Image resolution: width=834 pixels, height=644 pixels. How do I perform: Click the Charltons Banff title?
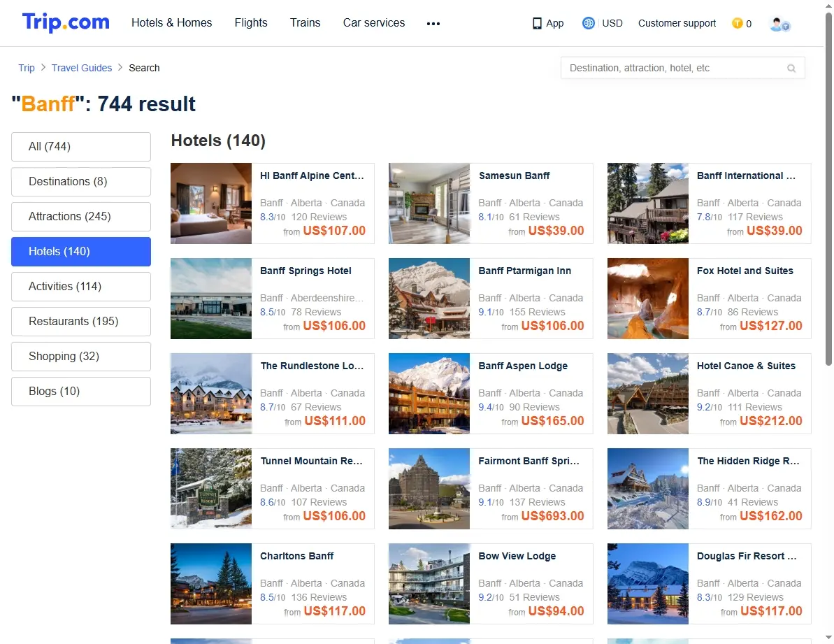point(297,557)
